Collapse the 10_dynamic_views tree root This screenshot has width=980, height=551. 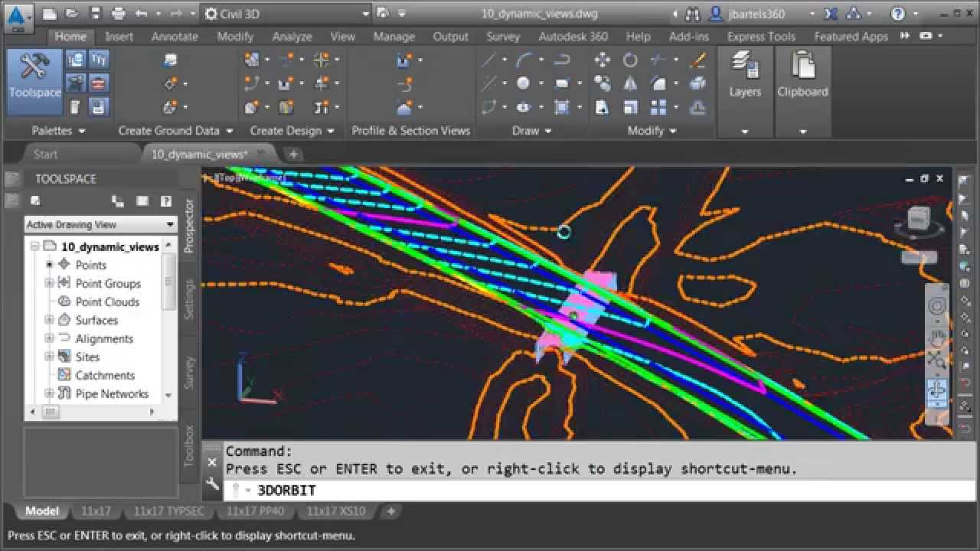coord(34,246)
